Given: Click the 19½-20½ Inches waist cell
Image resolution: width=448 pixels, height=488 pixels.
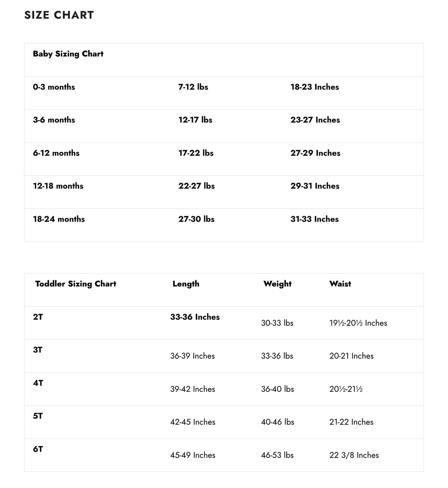Looking at the screenshot, I should pos(358,323).
